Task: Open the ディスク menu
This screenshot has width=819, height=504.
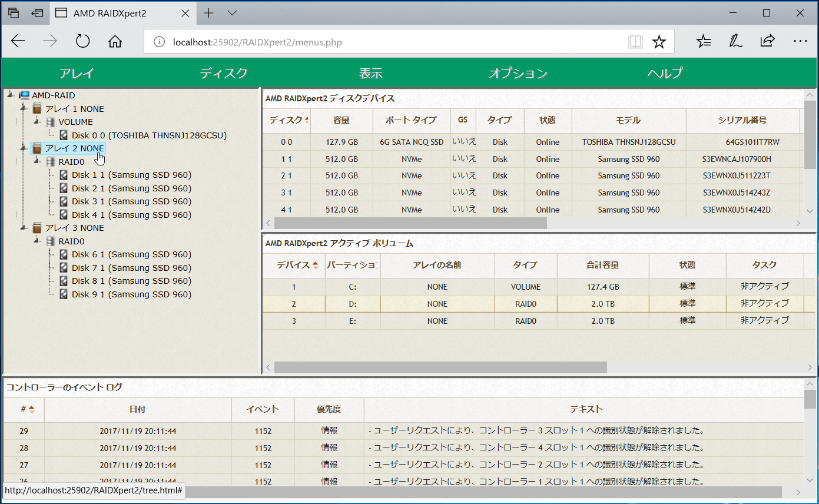Action: (224, 74)
